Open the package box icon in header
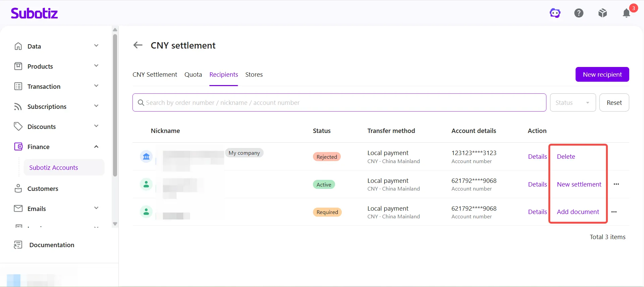The width and height of the screenshot is (644, 287). pos(603,13)
